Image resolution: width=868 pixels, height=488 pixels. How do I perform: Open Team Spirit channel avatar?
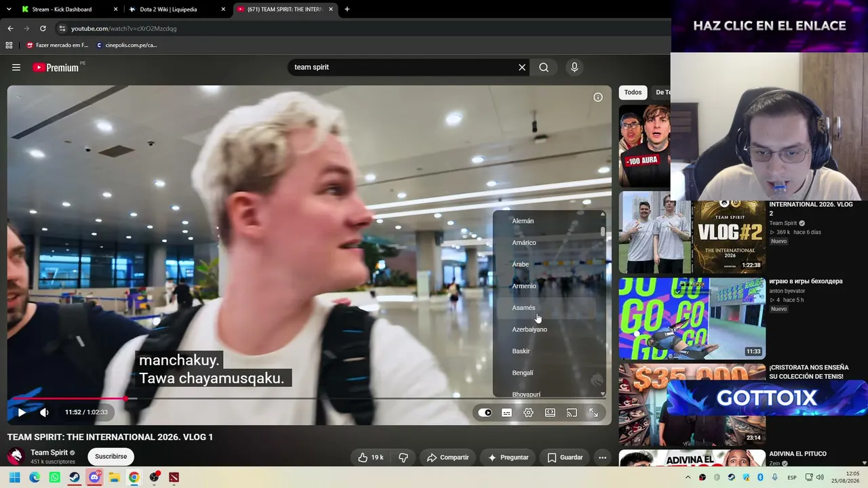pos(16,456)
